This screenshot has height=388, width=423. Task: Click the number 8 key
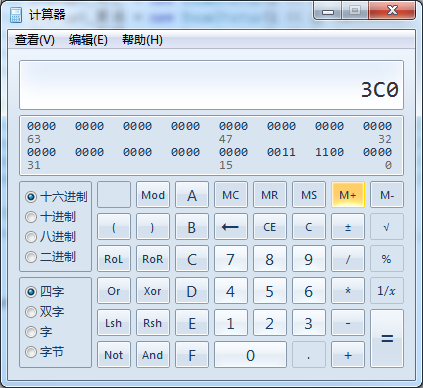(x=270, y=259)
